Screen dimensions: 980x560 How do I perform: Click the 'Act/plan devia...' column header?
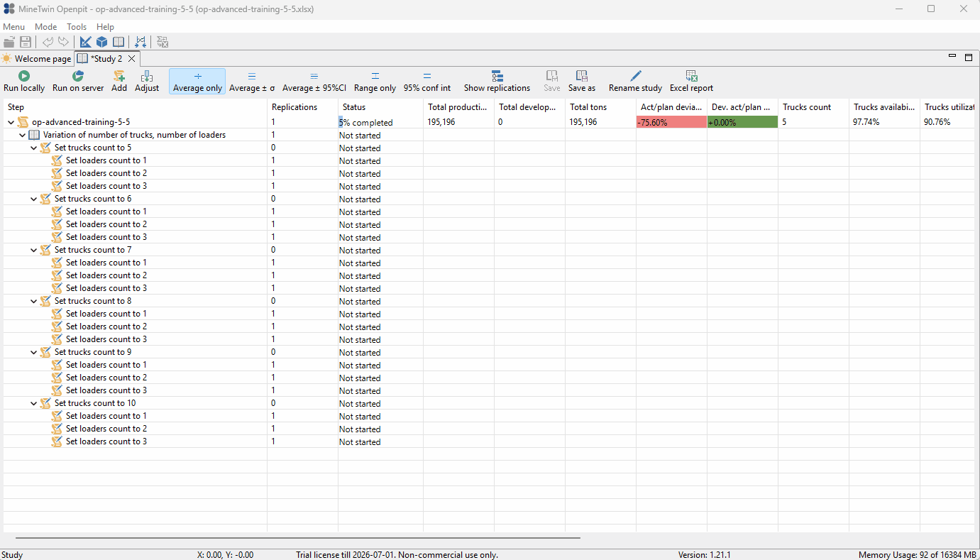(671, 107)
